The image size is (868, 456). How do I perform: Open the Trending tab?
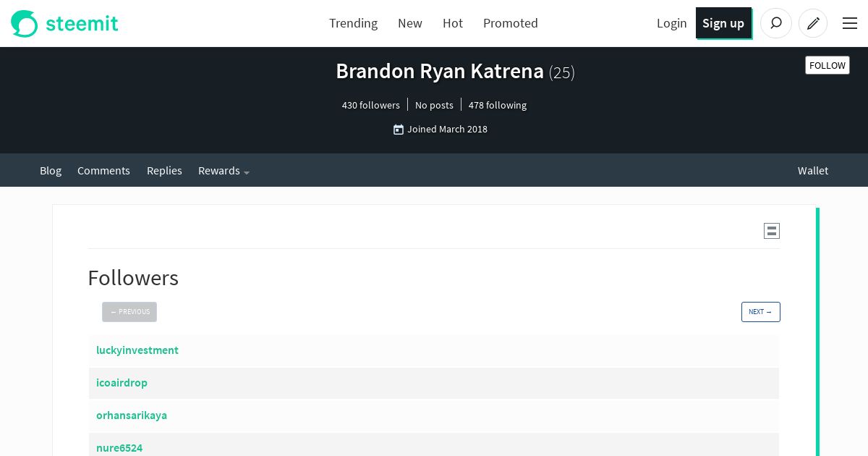tap(353, 23)
